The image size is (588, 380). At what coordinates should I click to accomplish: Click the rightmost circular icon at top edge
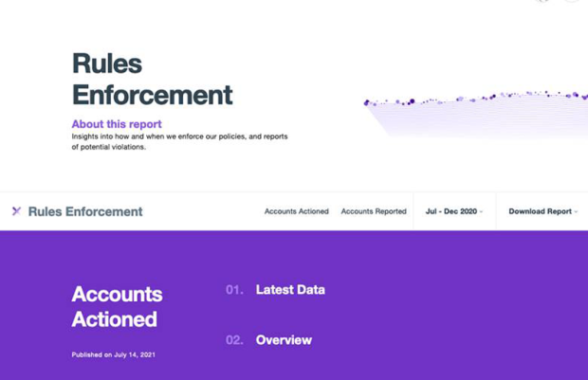click(x=572, y=1)
